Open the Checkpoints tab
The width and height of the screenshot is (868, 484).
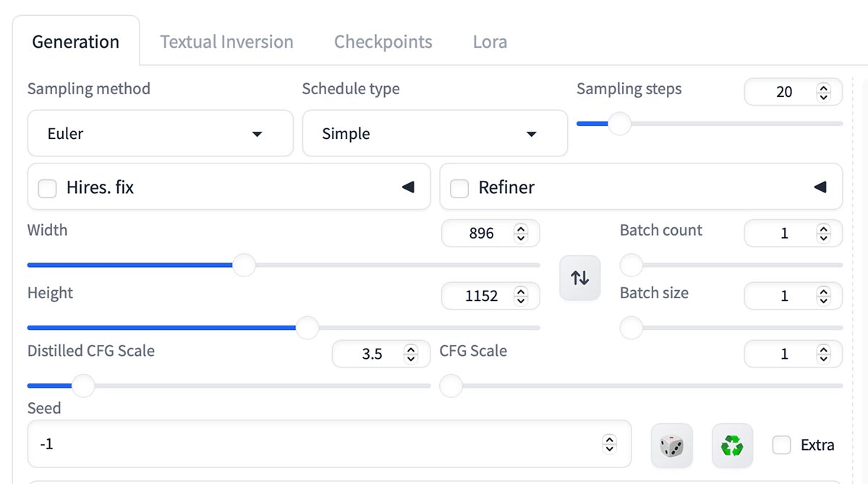(383, 42)
